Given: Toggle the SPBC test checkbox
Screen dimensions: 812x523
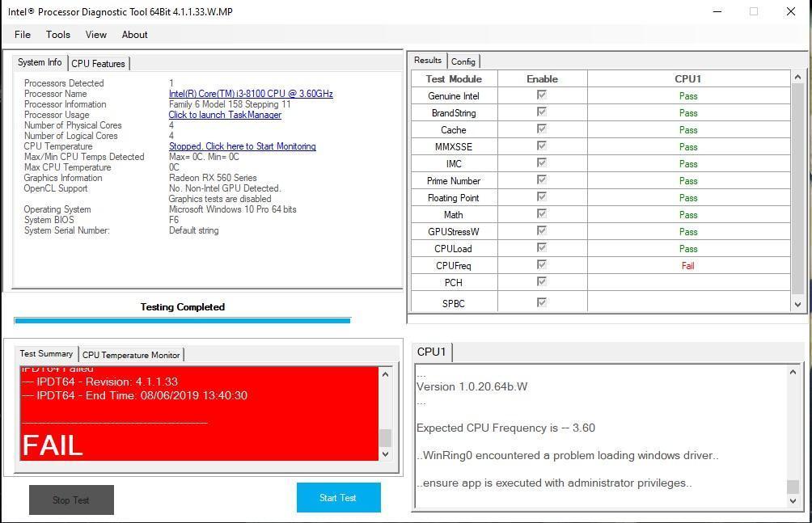Looking at the screenshot, I should click(x=542, y=302).
